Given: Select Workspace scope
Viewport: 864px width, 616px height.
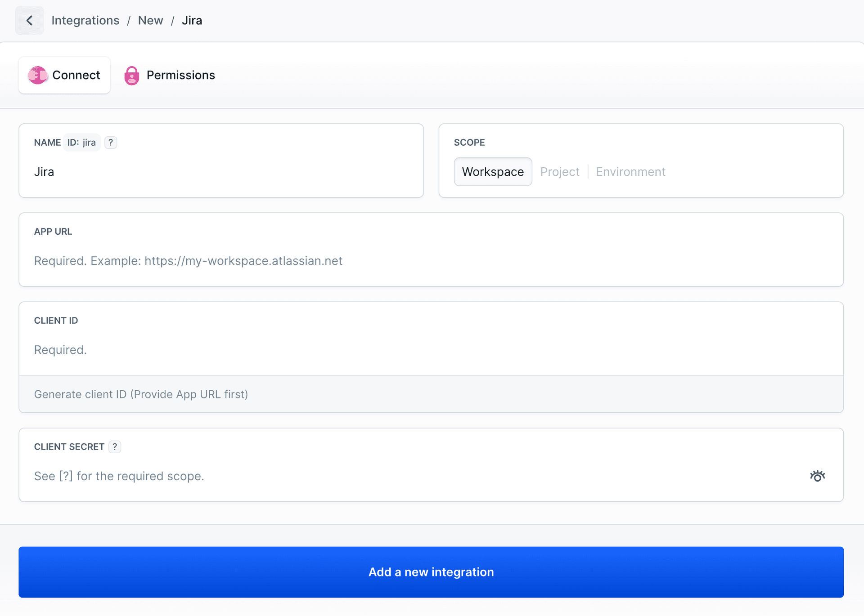Looking at the screenshot, I should (492, 172).
